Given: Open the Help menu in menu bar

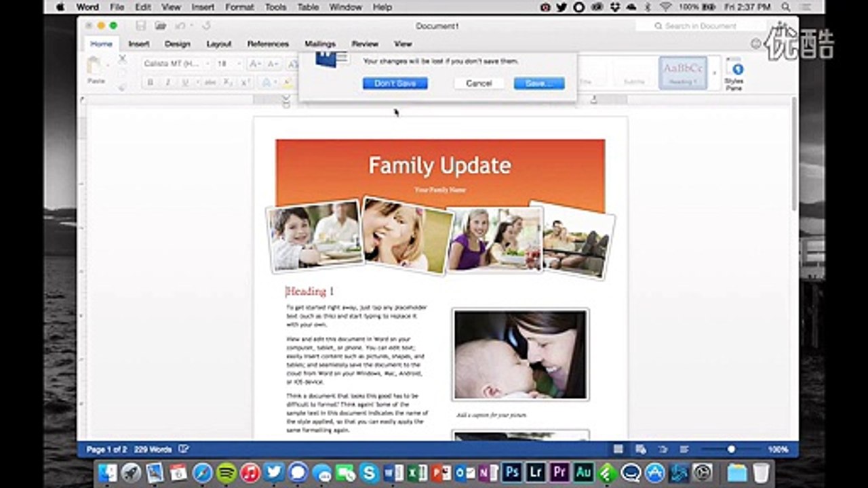Looking at the screenshot, I should (382, 7).
